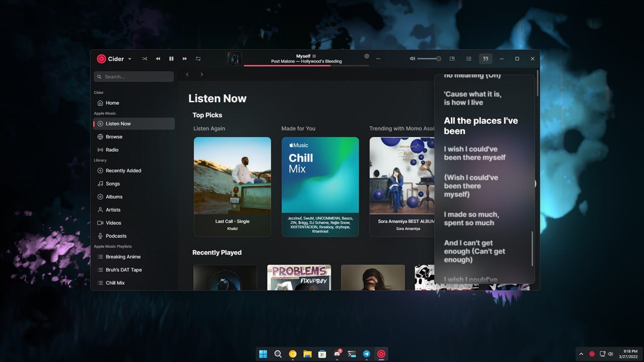Open the lyrics panel quote icon
The image size is (644, 362).
point(485,58)
